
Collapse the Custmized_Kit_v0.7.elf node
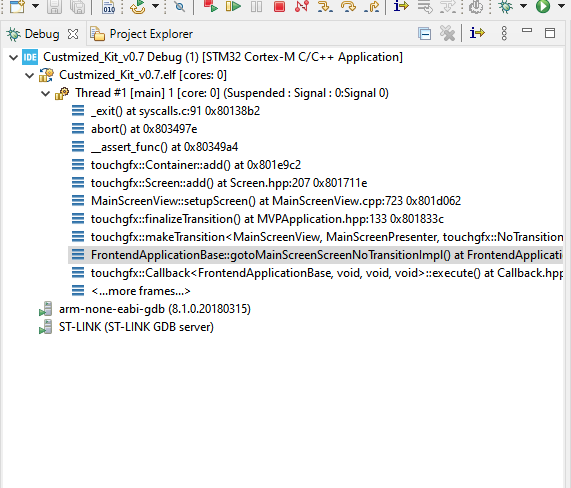click(x=29, y=75)
